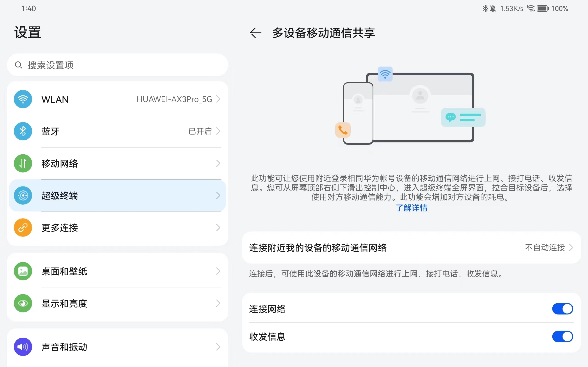588x367 pixels.
Task: Tap the 桌面和壁纸 picture icon
Action: tap(23, 271)
